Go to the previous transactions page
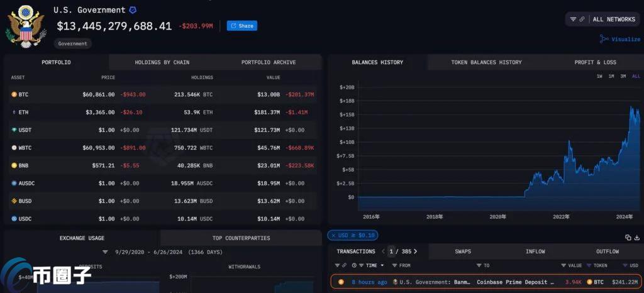644x293 pixels. tap(383, 251)
